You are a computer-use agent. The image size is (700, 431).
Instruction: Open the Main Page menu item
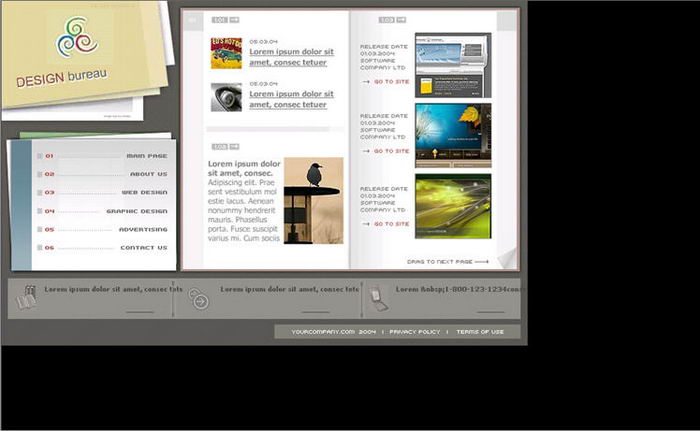(x=146, y=156)
